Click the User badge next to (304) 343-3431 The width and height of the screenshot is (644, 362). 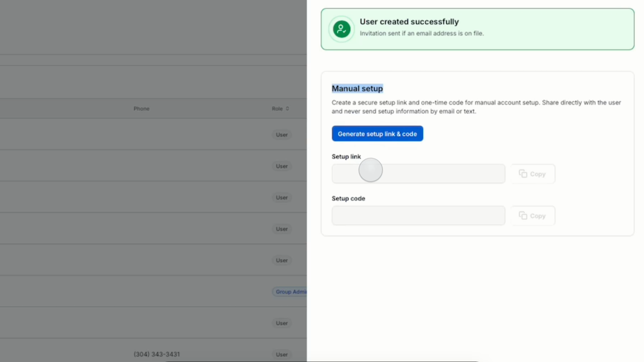[x=282, y=355]
